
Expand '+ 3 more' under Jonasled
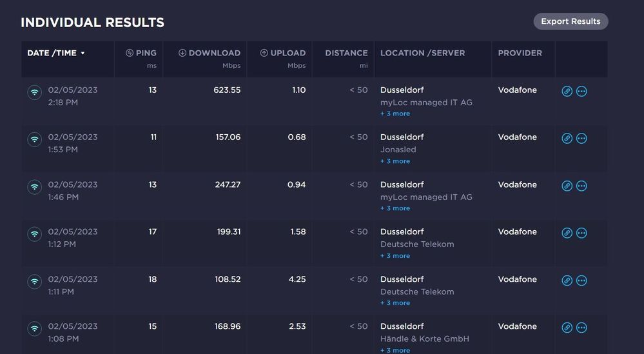pyautogui.click(x=395, y=161)
